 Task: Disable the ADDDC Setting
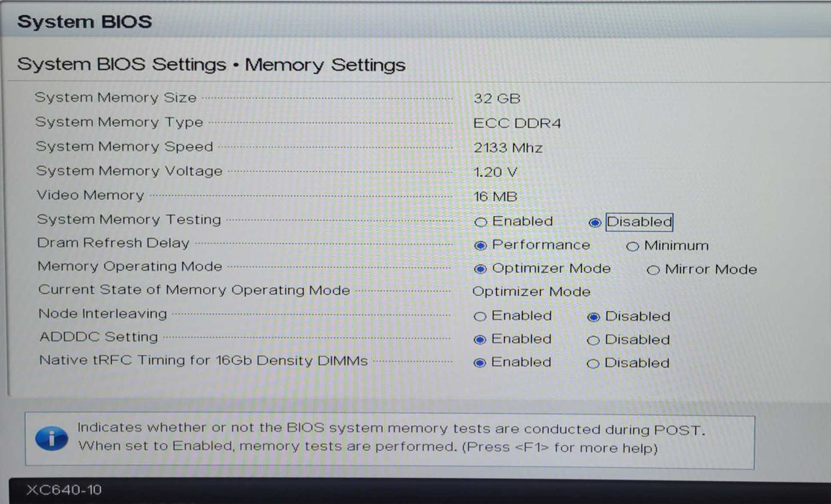[593, 340]
